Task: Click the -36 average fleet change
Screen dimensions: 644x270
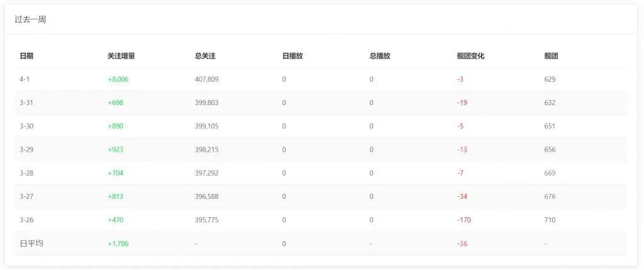Action: [x=462, y=244]
